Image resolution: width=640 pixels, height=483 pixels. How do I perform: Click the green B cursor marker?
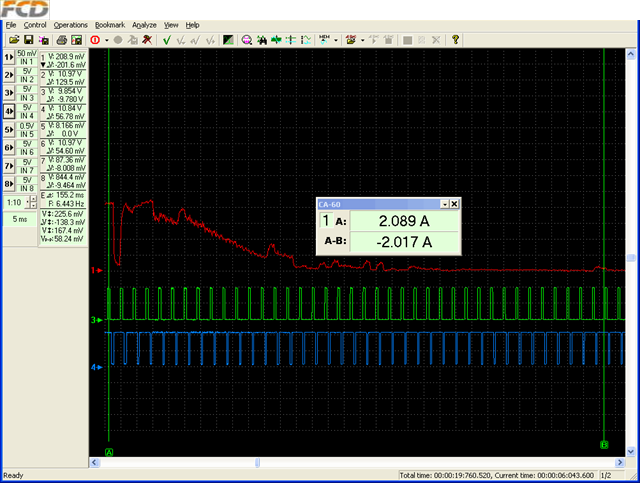click(604, 443)
